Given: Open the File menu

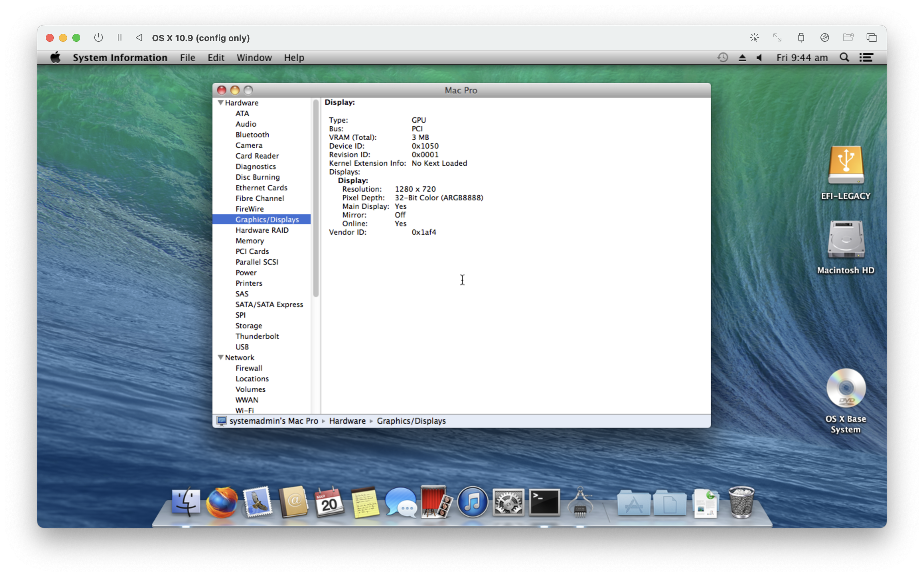Looking at the screenshot, I should (x=188, y=58).
